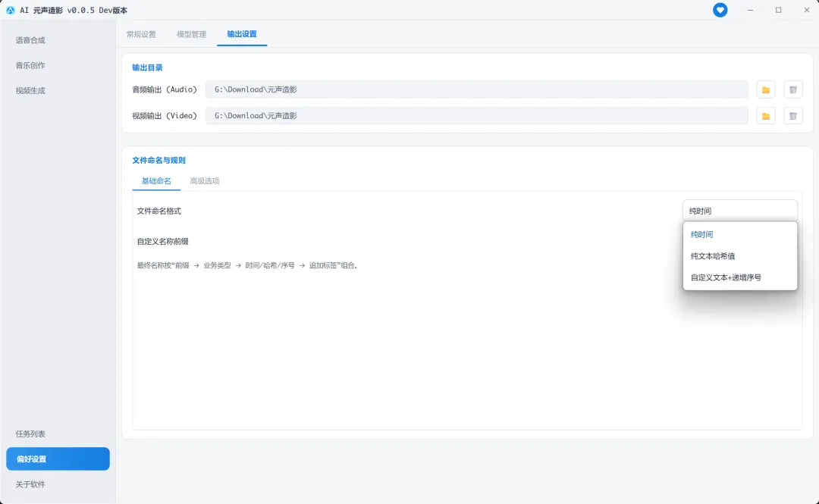
Task: Browse folder for video output directory
Action: [766, 116]
